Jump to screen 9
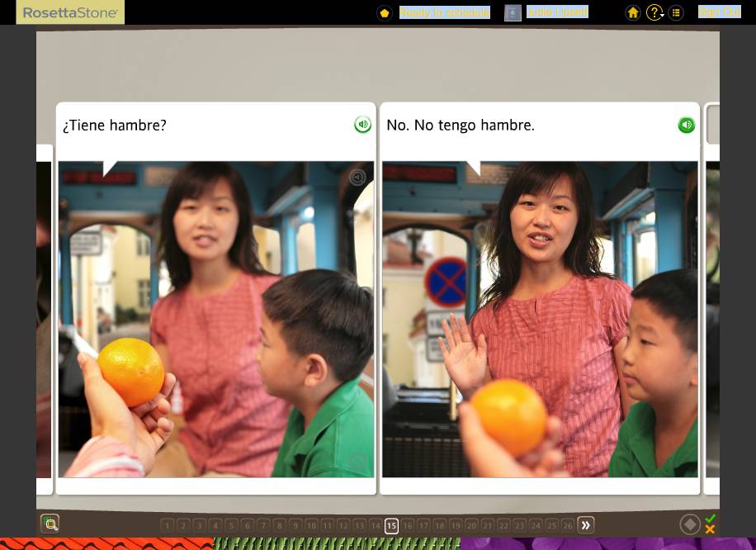 point(295,525)
